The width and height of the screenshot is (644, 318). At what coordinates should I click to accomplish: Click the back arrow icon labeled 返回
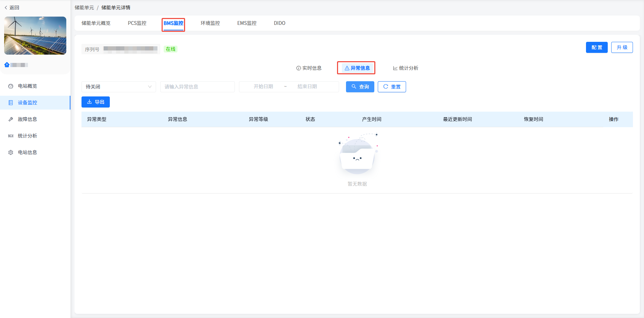[6, 8]
